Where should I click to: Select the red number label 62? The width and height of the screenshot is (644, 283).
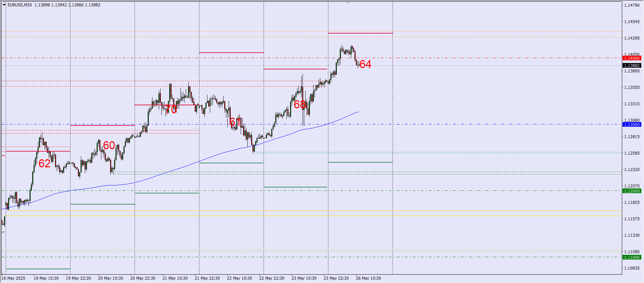click(x=45, y=164)
